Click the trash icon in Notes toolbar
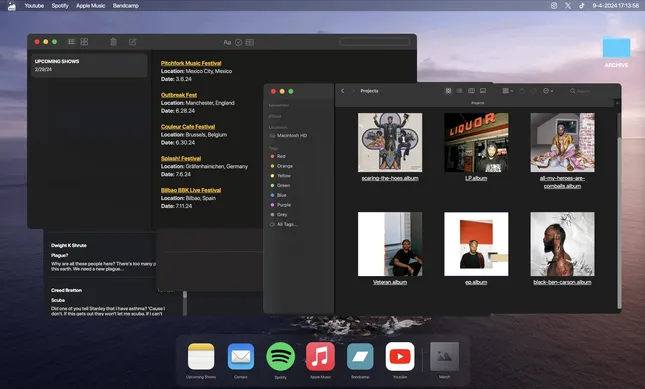 coord(114,42)
